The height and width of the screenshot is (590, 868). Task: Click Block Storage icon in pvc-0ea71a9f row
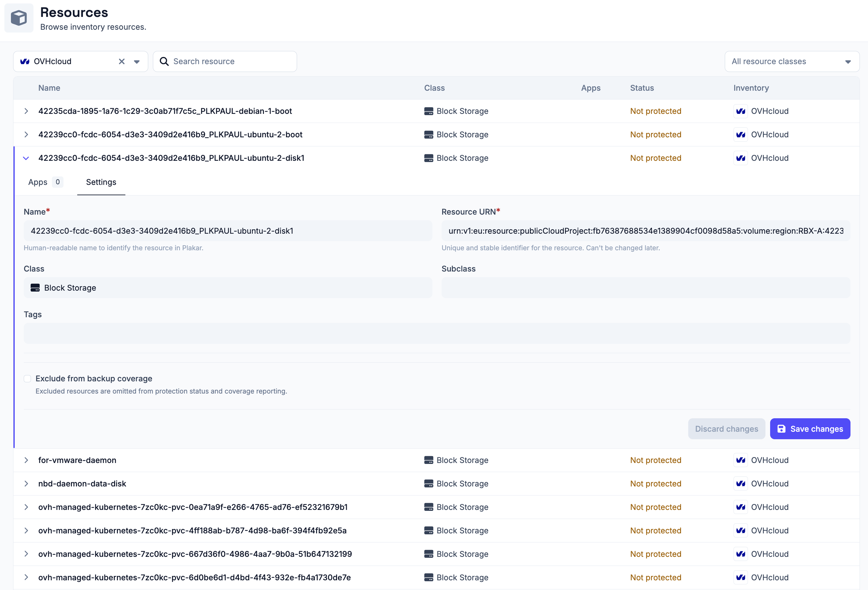[x=429, y=507]
